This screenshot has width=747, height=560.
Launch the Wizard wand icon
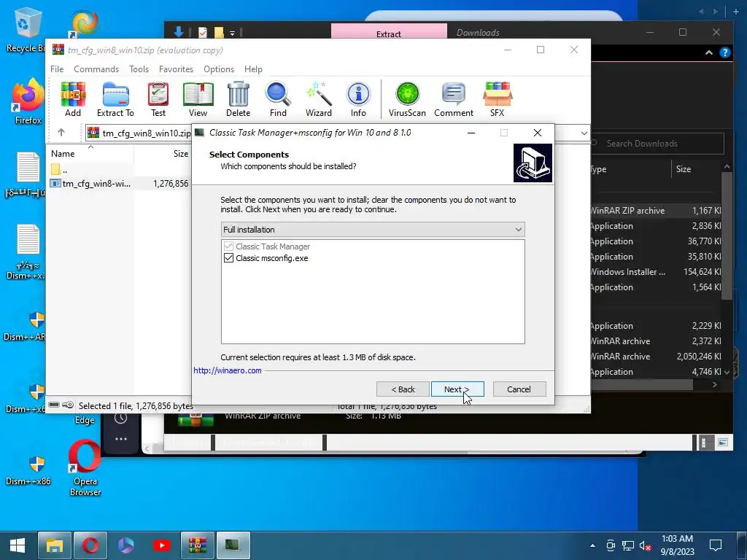(318, 99)
